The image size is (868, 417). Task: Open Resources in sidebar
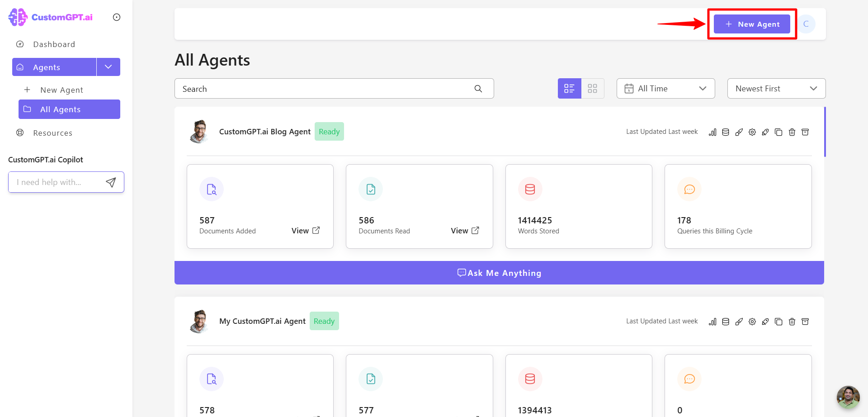pos(52,133)
